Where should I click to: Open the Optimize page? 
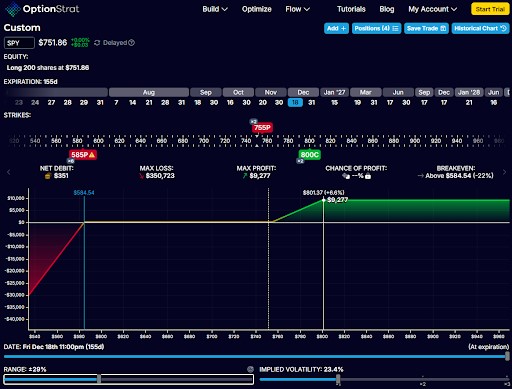point(257,9)
